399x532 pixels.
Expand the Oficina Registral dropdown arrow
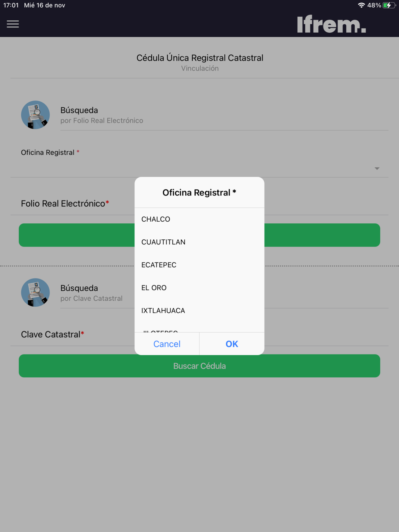(377, 169)
